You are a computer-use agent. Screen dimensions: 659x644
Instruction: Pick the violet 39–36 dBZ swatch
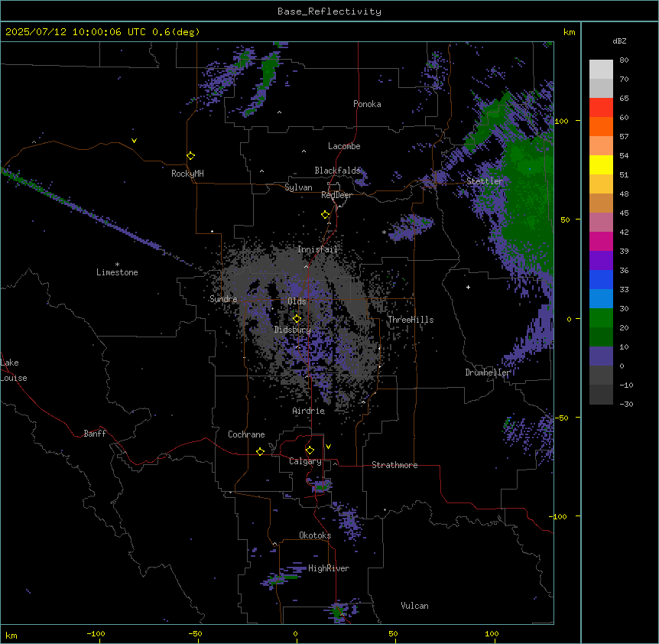coord(601,261)
